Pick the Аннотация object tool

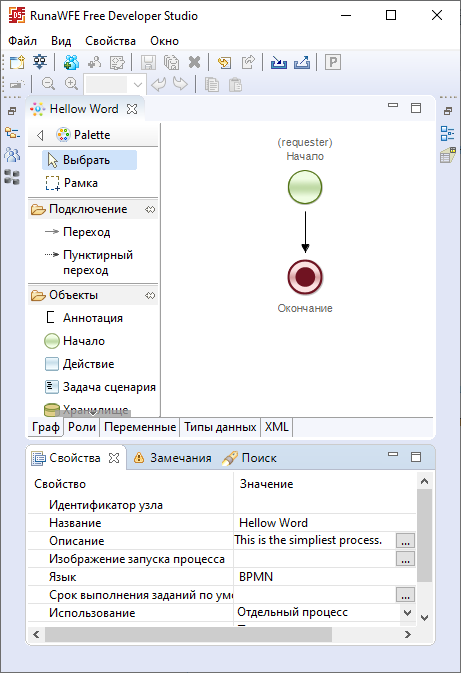coord(84,318)
